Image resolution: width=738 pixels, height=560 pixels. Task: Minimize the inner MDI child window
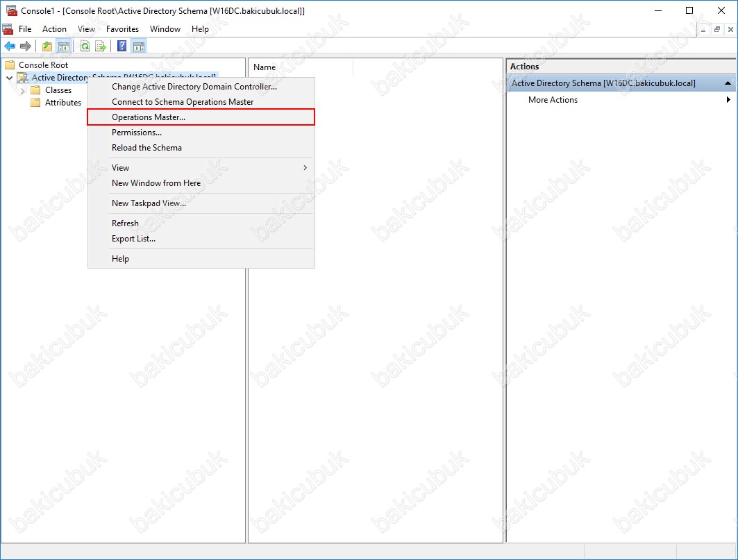[703, 29]
